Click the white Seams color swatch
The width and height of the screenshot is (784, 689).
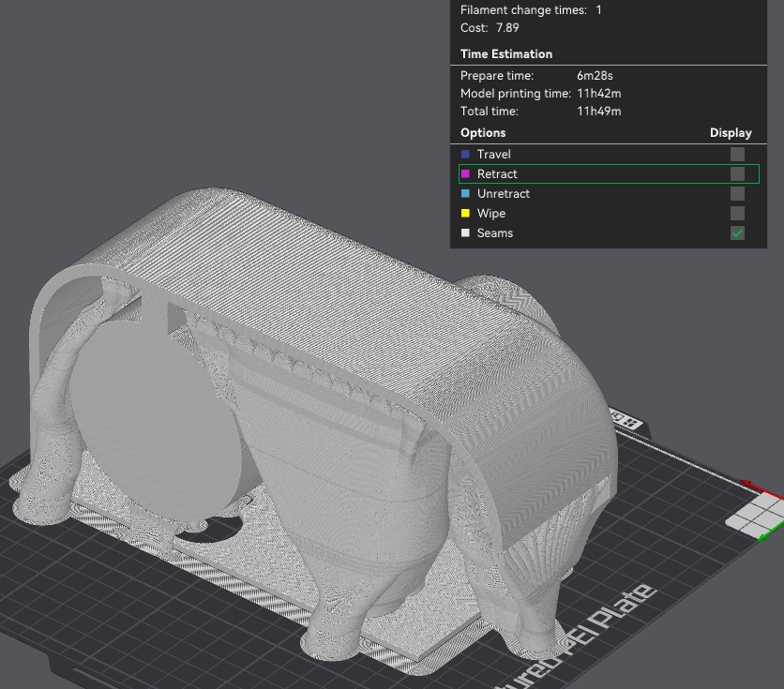(465, 232)
